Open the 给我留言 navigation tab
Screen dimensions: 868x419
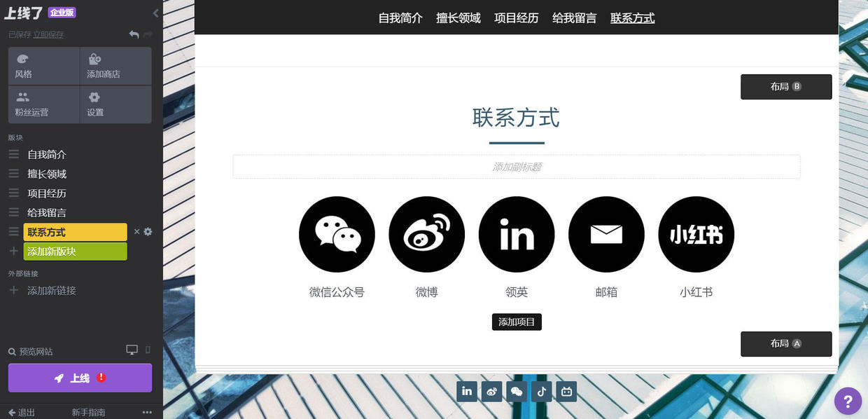tap(574, 19)
